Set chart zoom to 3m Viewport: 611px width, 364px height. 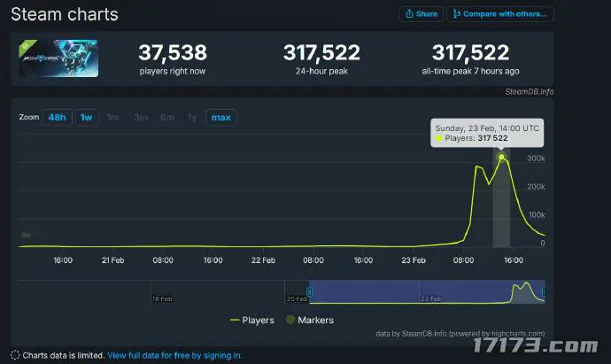click(141, 117)
